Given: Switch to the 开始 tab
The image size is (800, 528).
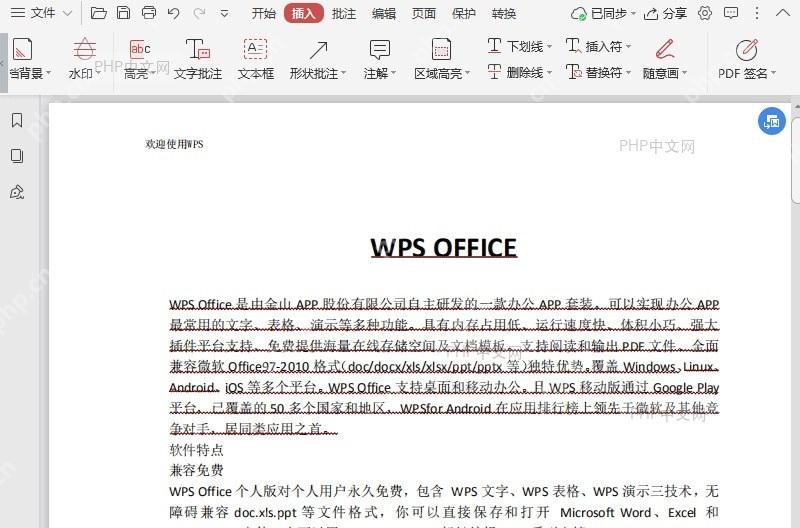Looking at the screenshot, I should 264,13.
